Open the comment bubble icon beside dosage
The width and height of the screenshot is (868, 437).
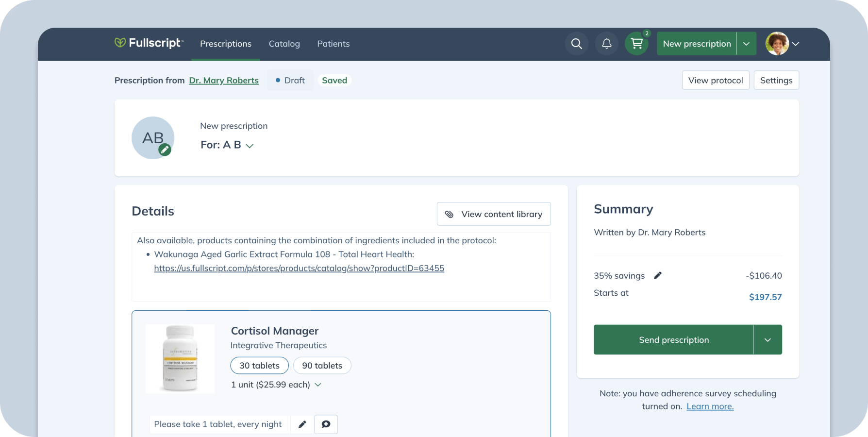pos(326,424)
